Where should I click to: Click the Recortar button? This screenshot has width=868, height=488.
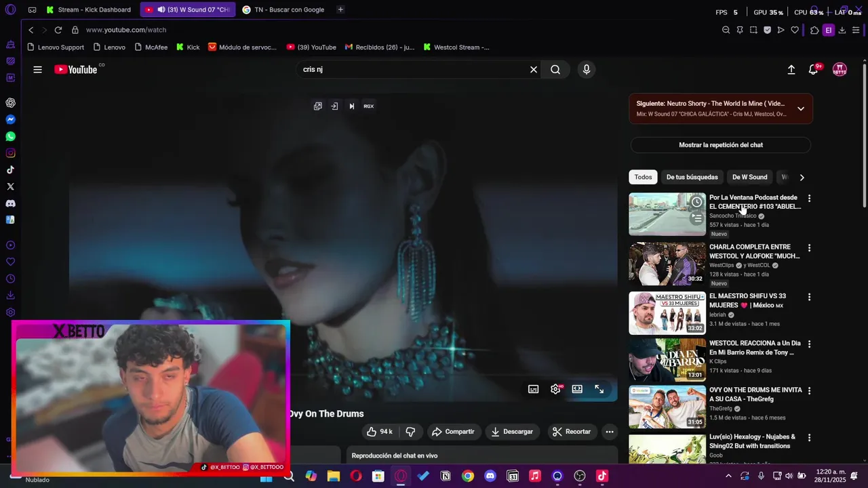point(572,432)
